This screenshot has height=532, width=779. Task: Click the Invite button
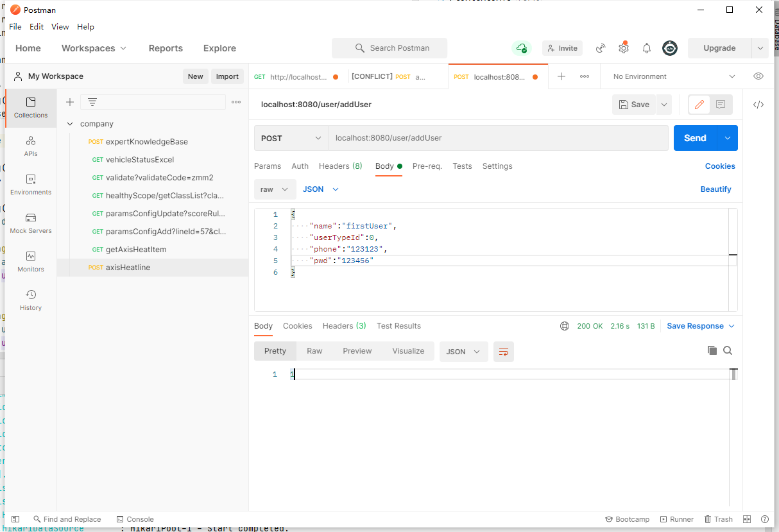(561, 48)
